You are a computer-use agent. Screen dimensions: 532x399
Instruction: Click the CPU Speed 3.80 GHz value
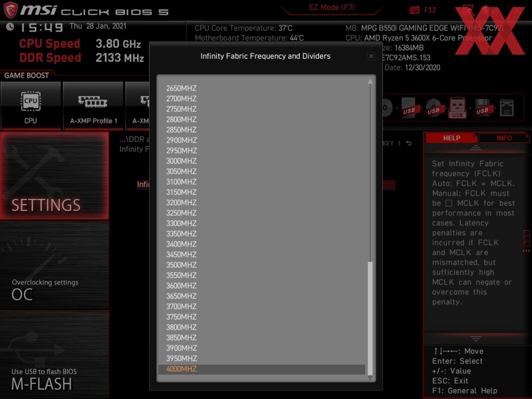point(118,43)
